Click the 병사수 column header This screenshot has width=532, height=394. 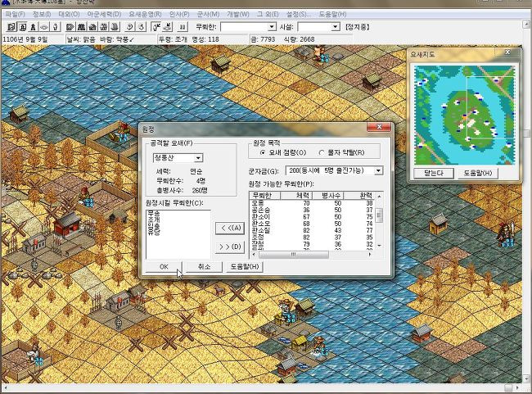pos(327,195)
